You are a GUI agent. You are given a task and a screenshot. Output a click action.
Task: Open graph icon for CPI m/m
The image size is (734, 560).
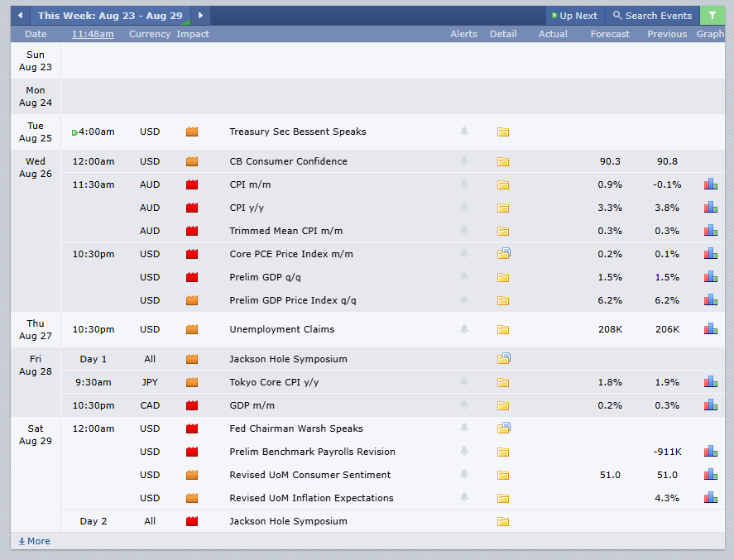coord(711,184)
